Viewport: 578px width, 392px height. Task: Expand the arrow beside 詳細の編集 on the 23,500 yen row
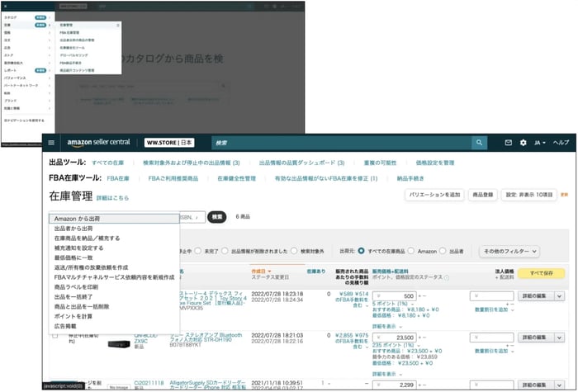point(560,338)
